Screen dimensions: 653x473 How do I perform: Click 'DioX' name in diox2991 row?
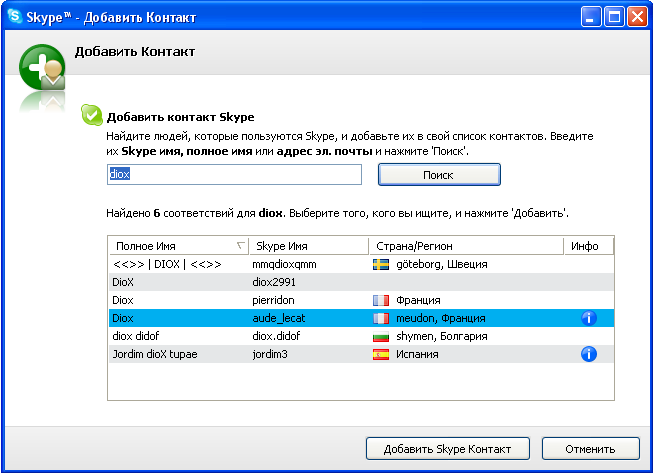click(123, 282)
